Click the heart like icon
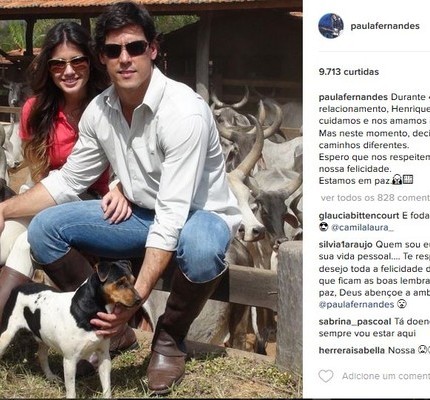 326,376
